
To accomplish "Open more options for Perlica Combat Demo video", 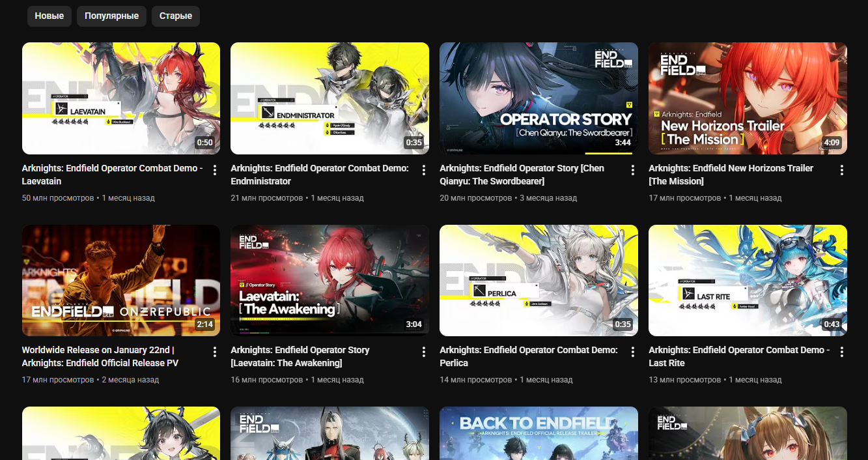I will [x=633, y=352].
